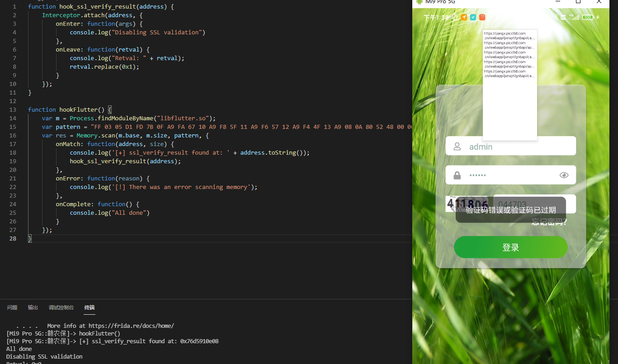The height and width of the screenshot is (364, 618).
Task: Switch to the 问题 panel tab
Action: click(12, 307)
